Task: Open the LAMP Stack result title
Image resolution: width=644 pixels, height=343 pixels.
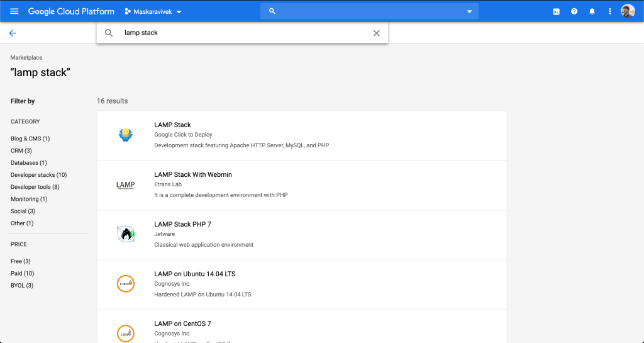Action: click(x=172, y=125)
